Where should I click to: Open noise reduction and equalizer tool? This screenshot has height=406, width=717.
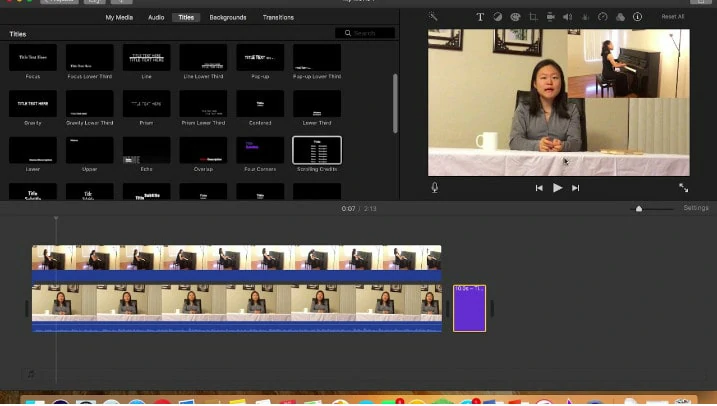click(x=585, y=17)
